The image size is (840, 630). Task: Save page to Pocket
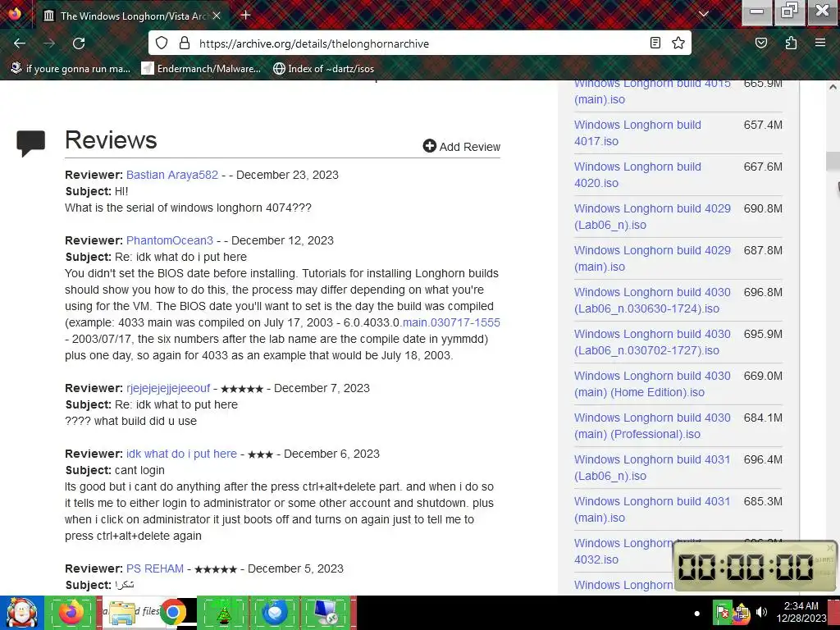tap(761, 43)
